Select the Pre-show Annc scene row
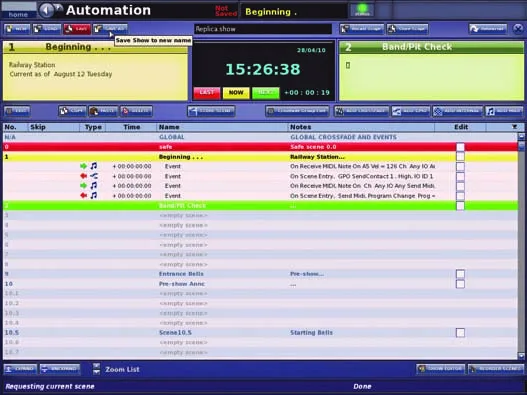Screen dimensions: 527x395 point(260,284)
